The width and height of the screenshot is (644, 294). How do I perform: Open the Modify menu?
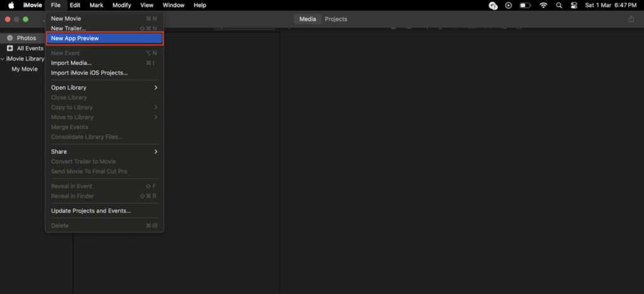click(x=121, y=5)
